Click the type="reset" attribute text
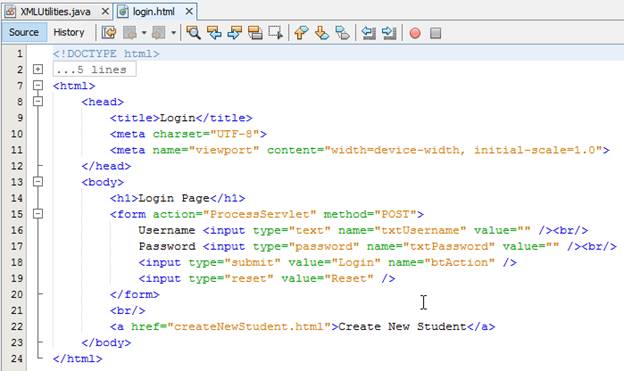The width and height of the screenshot is (624, 371). point(231,279)
